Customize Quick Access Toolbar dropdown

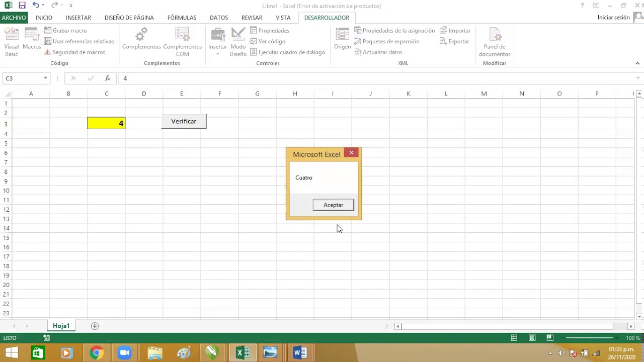tap(71, 6)
